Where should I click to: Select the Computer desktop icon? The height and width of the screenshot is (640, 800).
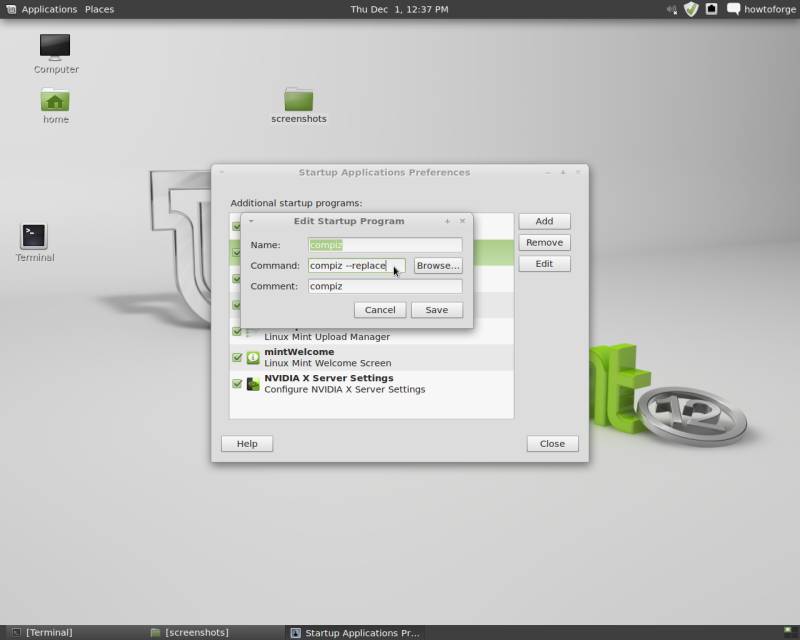click(x=56, y=54)
